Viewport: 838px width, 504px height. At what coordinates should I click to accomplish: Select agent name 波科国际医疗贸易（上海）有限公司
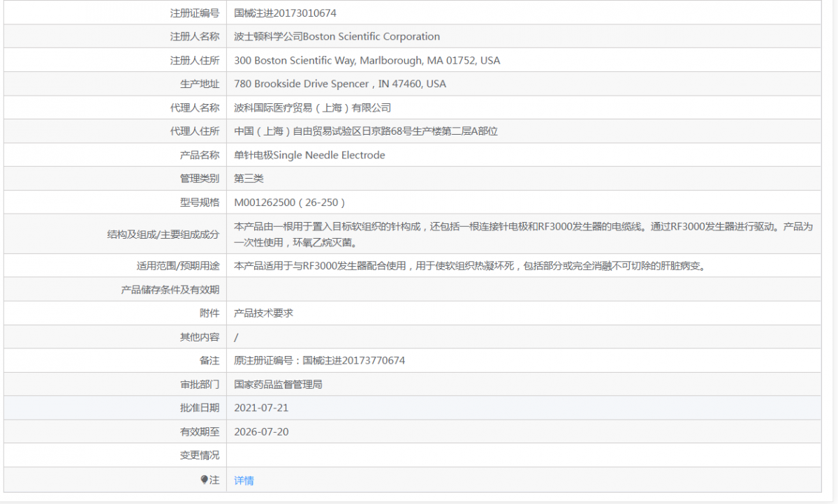tap(312, 108)
